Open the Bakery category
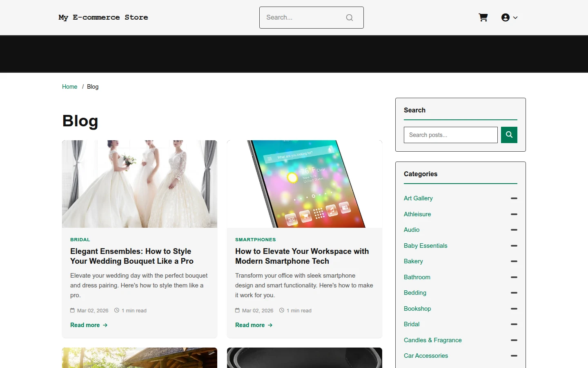The image size is (588, 368). [x=413, y=261]
